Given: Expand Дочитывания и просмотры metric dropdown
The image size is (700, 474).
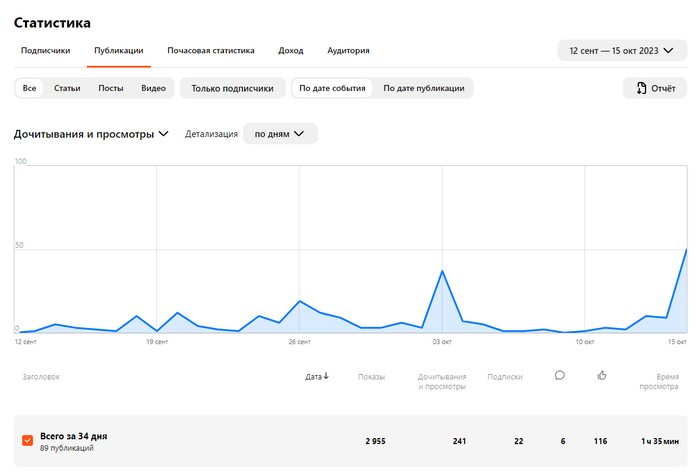Looking at the screenshot, I should point(91,134).
